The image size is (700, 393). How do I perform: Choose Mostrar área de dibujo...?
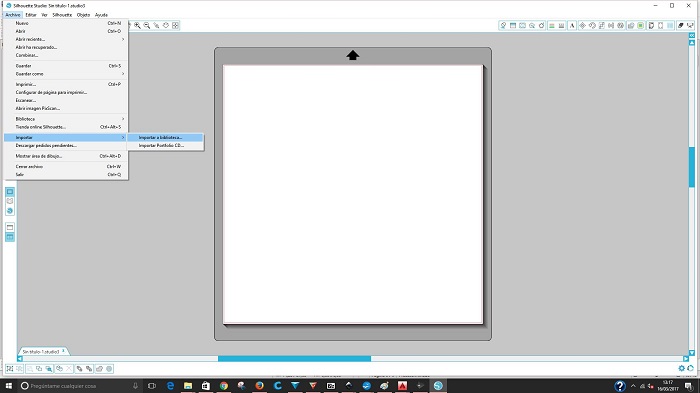point(66,156)
